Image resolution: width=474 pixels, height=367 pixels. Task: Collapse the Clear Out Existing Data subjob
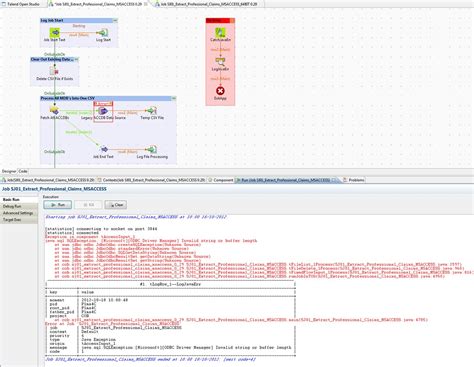(x=77, y=59)
